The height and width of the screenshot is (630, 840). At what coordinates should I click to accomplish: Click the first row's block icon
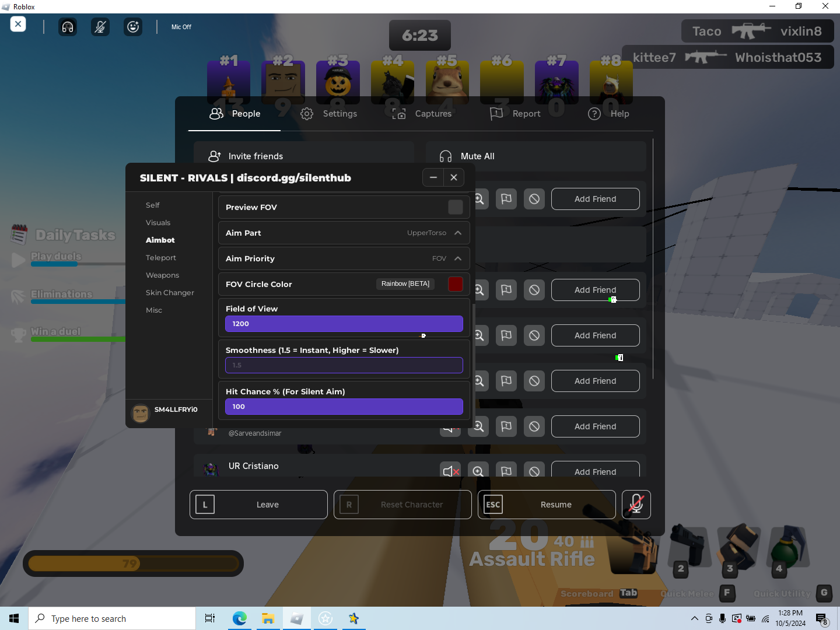(534, 199)
